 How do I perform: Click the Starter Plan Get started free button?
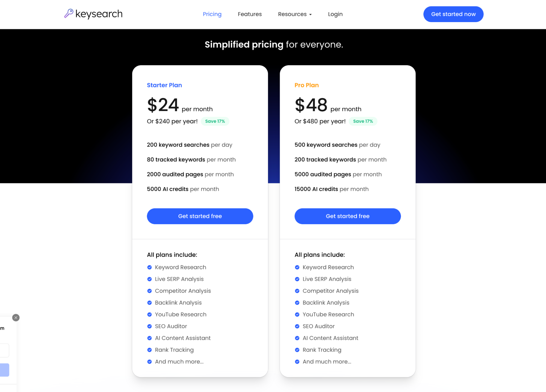point(200,216)
